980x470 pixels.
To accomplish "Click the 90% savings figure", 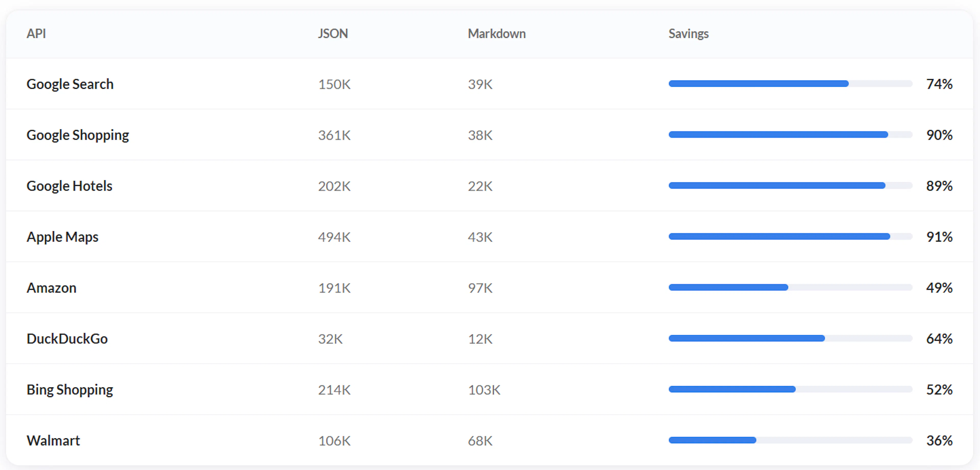I will point(939,135).
